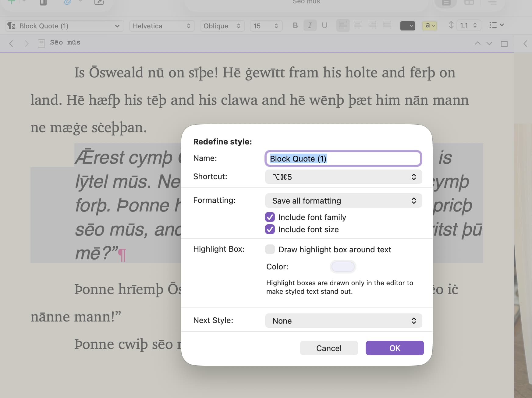Toggle the Italic formatting icon
Viewport: 532px width, 398px height.
coord(310,26)
